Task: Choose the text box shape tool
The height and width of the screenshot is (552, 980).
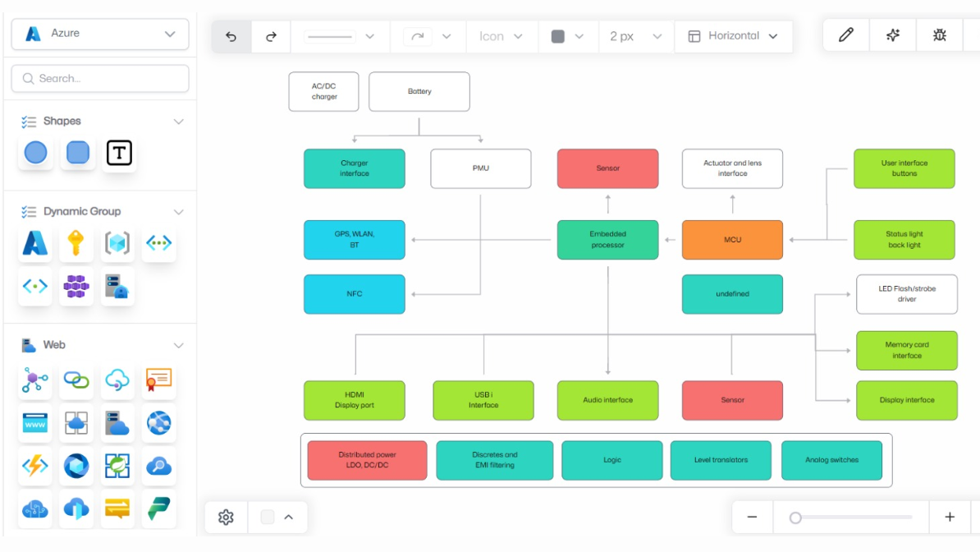Action: (119, 153)
